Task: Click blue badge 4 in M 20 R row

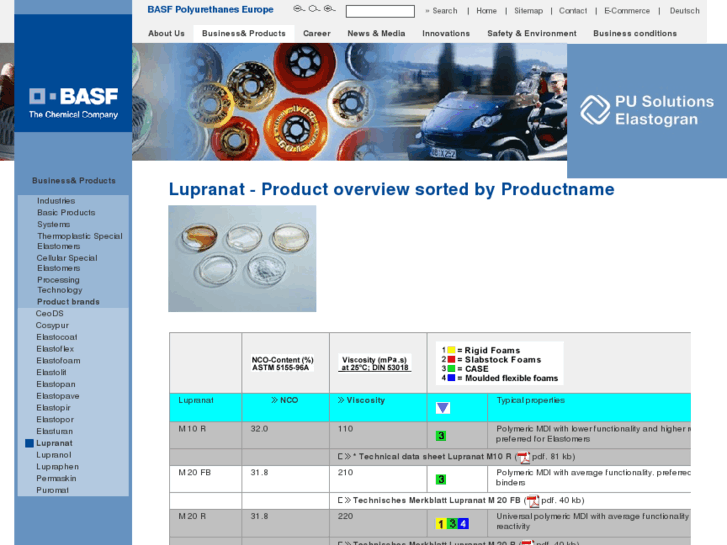Action: (463, 524)
